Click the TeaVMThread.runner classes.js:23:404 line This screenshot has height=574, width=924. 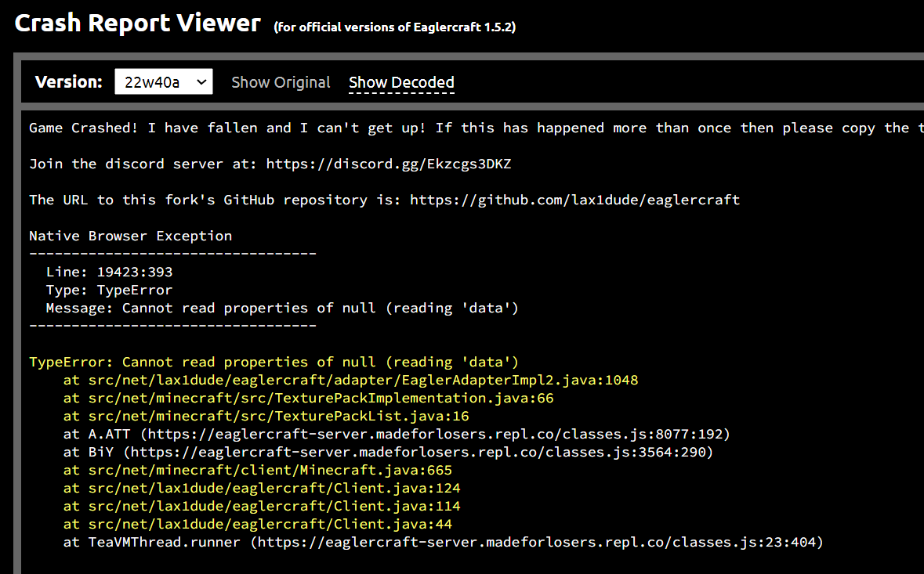(443, 543)
